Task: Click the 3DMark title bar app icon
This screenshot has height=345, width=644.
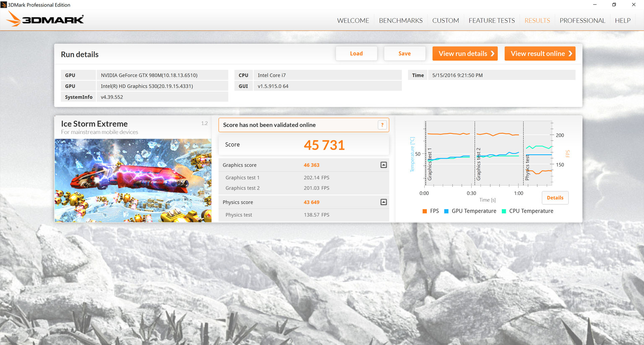Action: click(4, 5)
